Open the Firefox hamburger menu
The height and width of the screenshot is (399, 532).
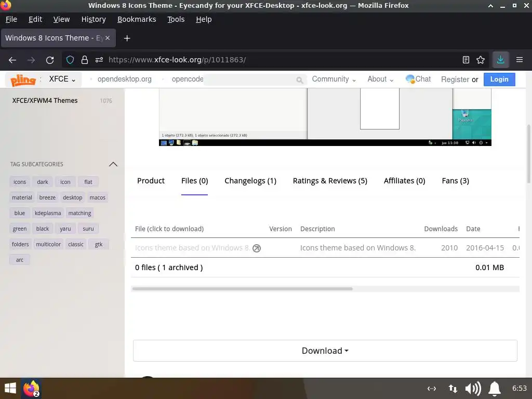coord(520,60)
